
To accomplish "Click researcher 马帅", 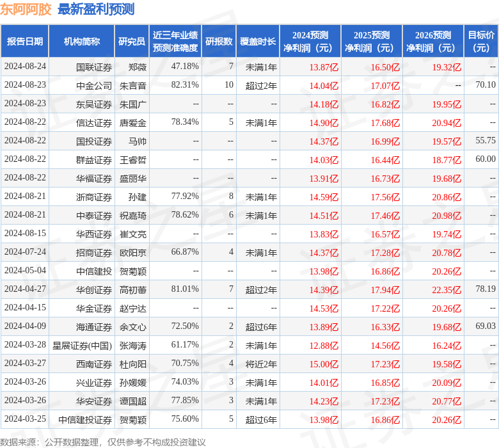I will [138, 141].
